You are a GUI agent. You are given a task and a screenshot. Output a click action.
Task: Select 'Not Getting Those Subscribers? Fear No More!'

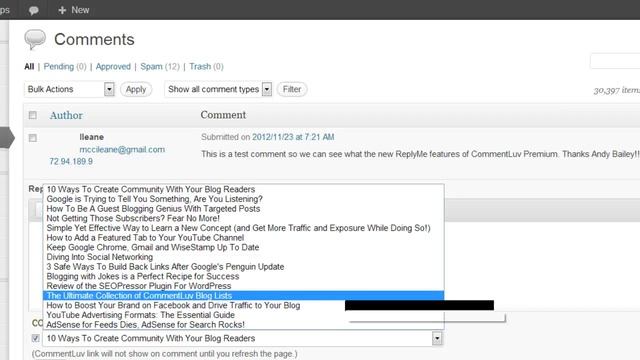point(243,218)
